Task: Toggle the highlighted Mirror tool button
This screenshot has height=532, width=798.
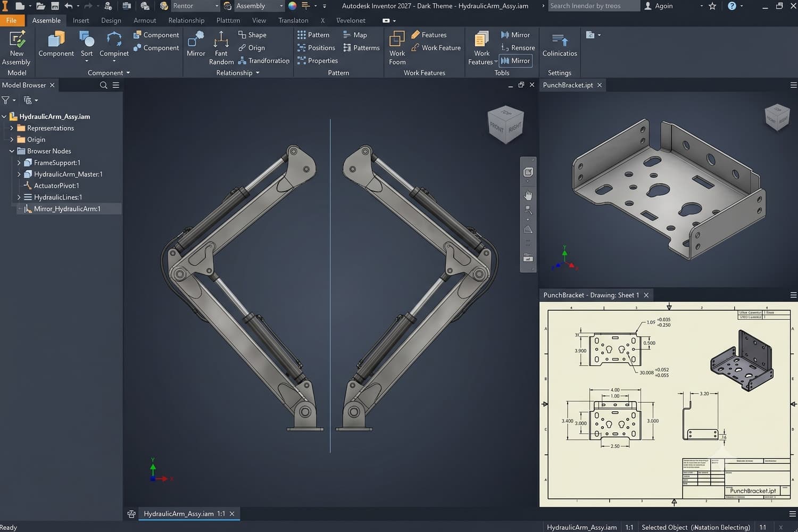Action: [516, 61]
